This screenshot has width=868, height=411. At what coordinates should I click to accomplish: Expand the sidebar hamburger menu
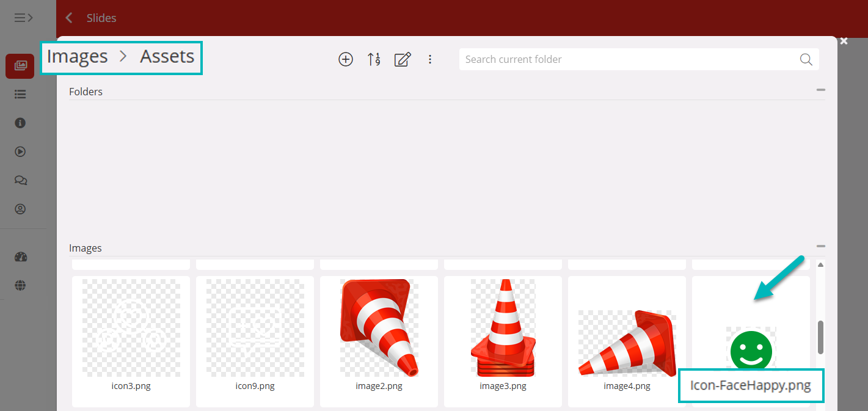[23, 18]
